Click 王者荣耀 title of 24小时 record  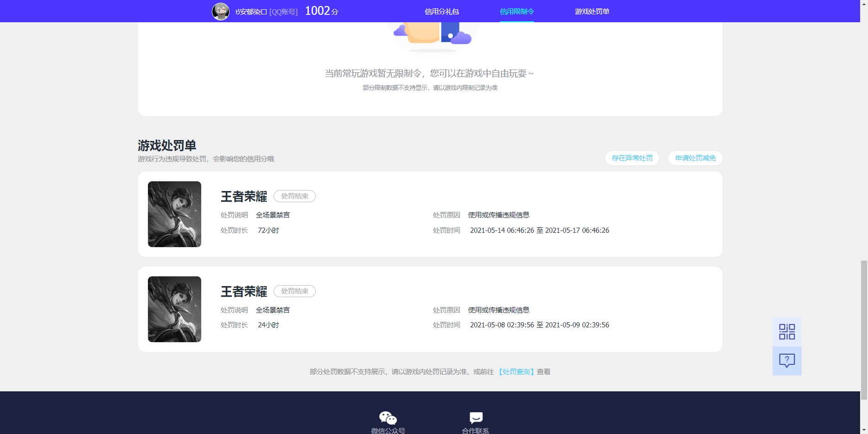coord(244,292)
